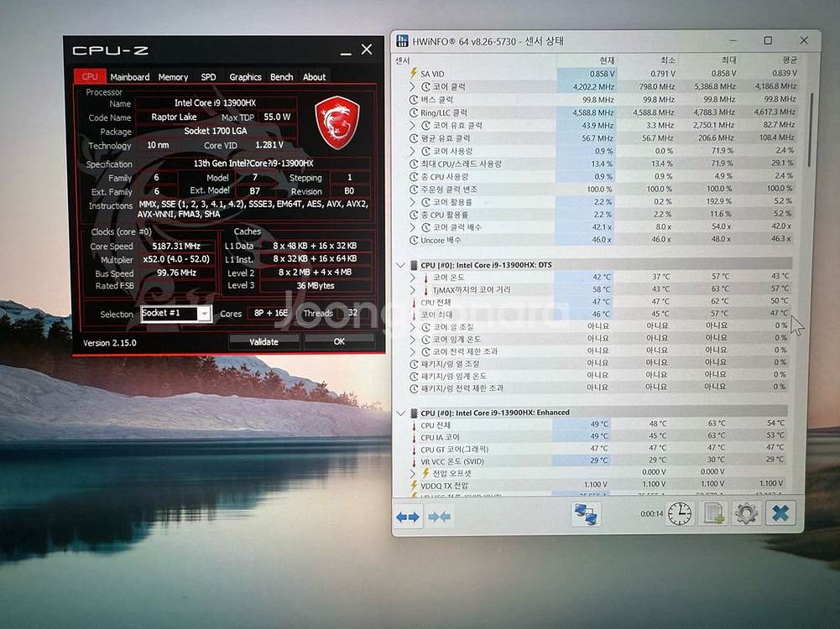The height and width of the screenshot is (629, 840).
Task: Collapse the CPU [#0] Enhanced section
Action: point(400,413)
